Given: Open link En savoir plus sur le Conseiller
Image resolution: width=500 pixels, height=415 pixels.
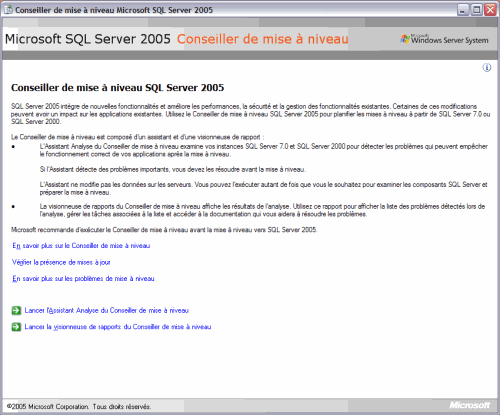Looking at the screenshot, I should [81, 246].
